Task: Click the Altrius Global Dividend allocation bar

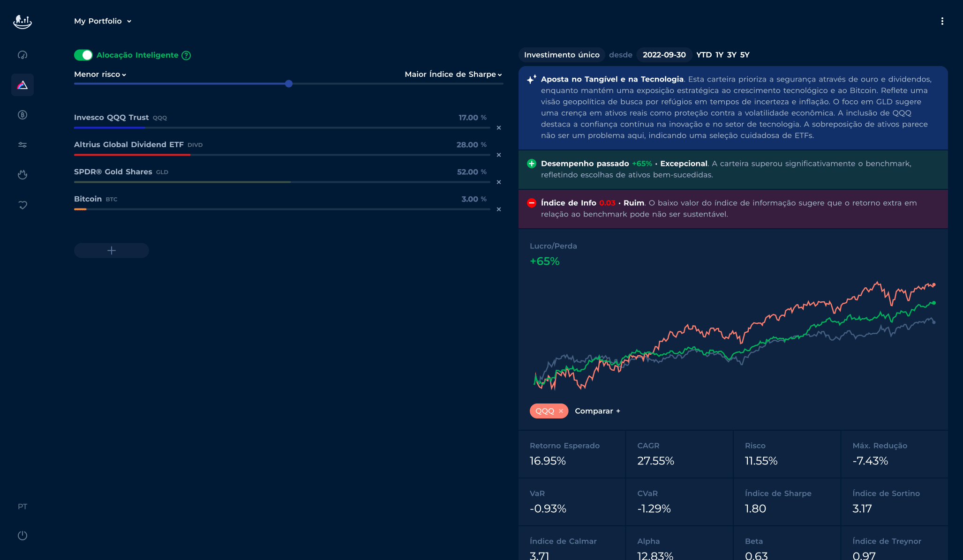Action: 282,155
